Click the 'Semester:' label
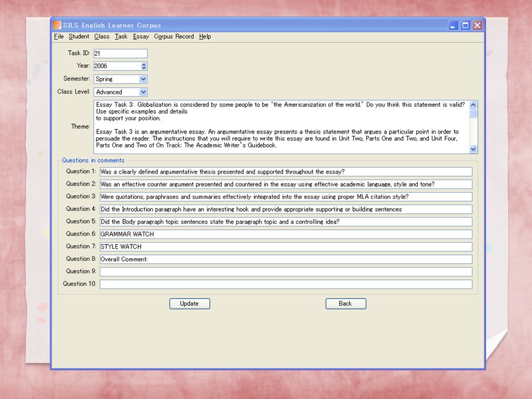The image size is (532, 399). 76,79
